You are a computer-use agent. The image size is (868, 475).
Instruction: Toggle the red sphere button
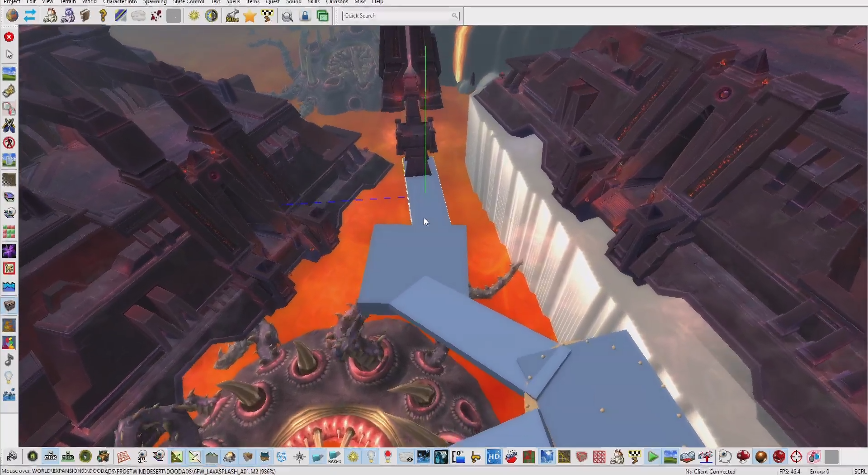pyautogui.click(x=779, y=457)
